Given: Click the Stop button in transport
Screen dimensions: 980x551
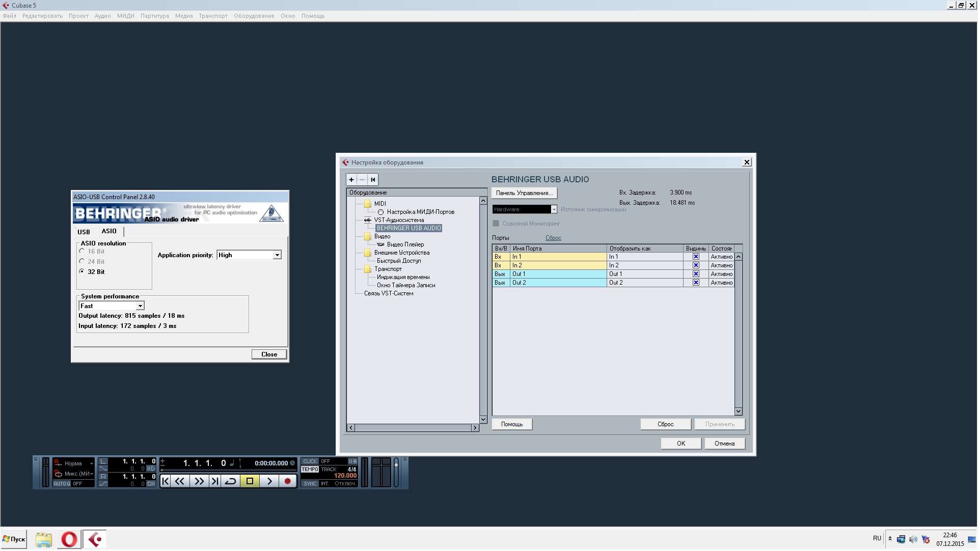Looking at the screenshot, I should pos(250,482).
